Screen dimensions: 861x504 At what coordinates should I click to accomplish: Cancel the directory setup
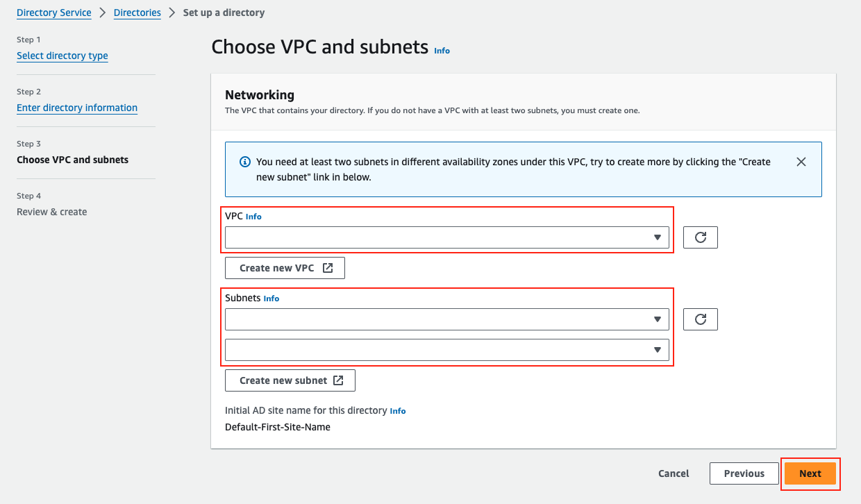[x=674, y=473]
